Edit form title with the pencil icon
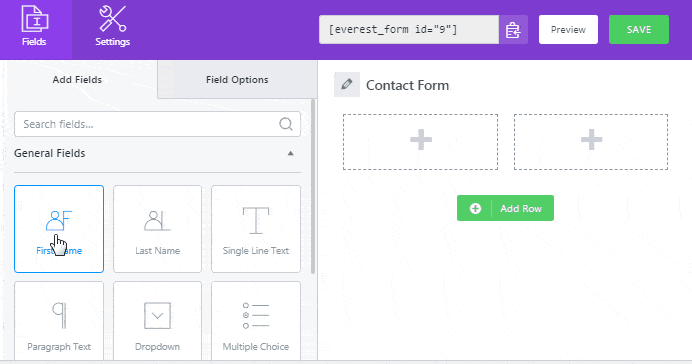This screenshot has height=364, width=692. click(x=347, y=84)
